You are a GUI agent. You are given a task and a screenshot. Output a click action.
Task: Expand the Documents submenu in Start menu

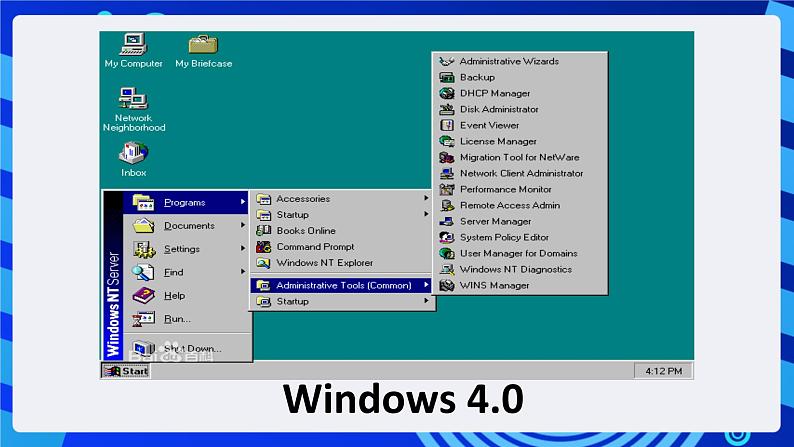[243, 226]
